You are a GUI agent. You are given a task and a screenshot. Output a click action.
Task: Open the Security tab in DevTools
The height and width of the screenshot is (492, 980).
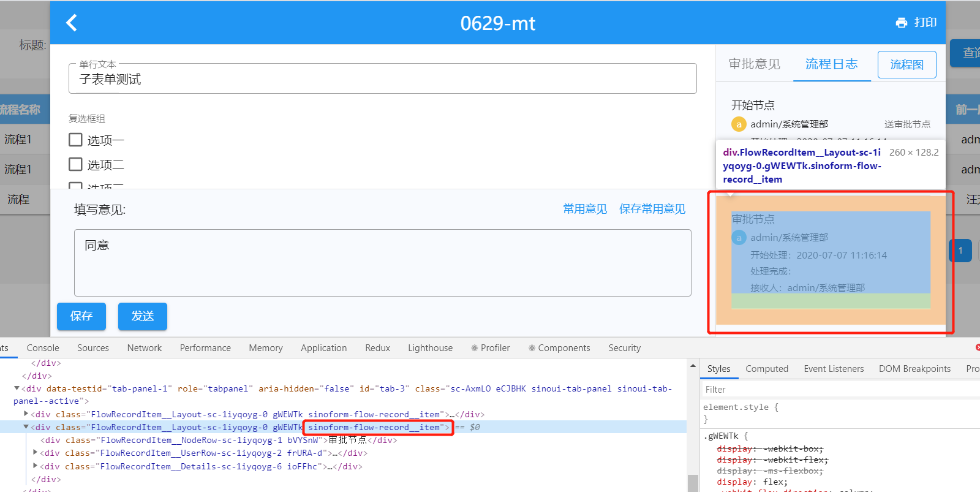(x=624, y=348)
